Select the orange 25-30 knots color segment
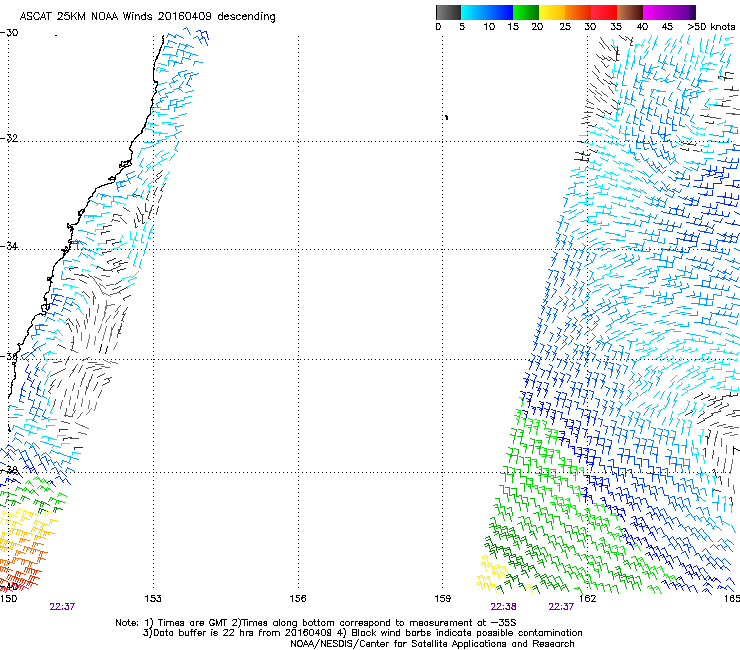 (578, 12)
